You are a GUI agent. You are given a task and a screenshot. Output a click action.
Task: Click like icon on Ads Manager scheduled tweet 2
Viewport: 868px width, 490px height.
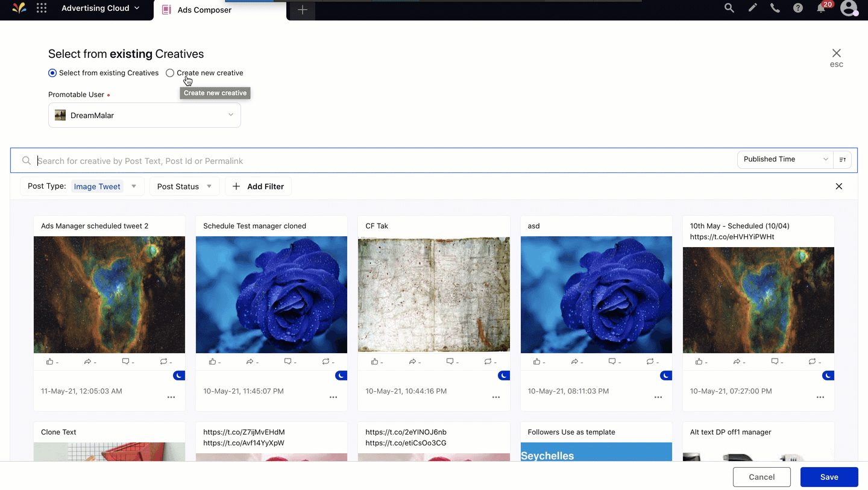click(x=50, y=362)
